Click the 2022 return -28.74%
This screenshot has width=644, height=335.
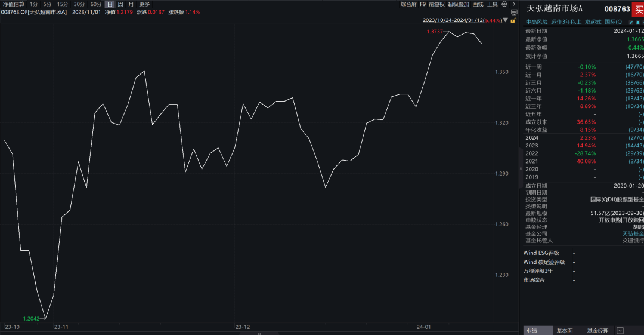point(585,153)
